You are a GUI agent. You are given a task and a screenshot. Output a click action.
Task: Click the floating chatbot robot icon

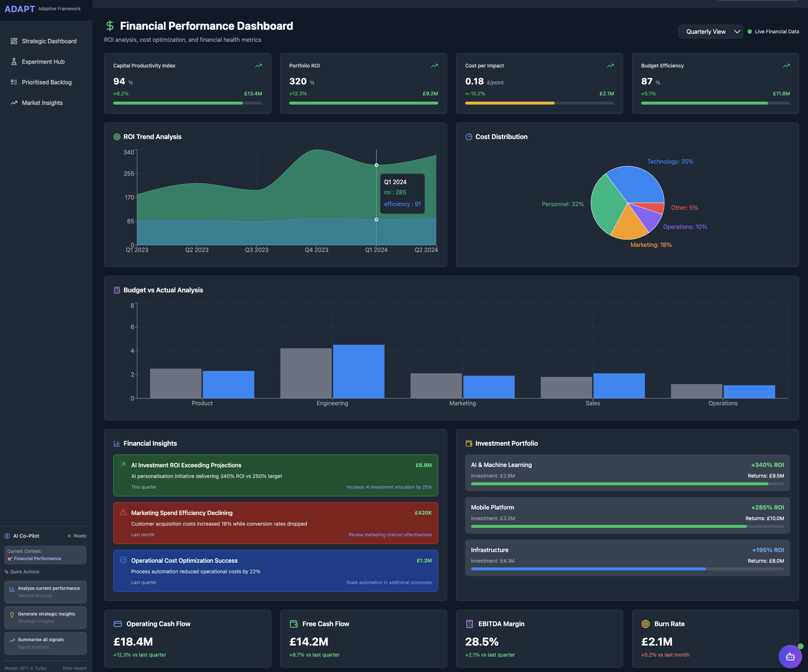click(x=790, y=657)
